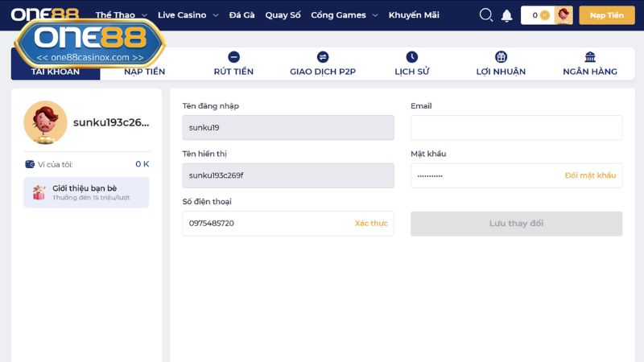Click the orange Nạp Tiền button
The image size is (644, 362).
point(607,15)
